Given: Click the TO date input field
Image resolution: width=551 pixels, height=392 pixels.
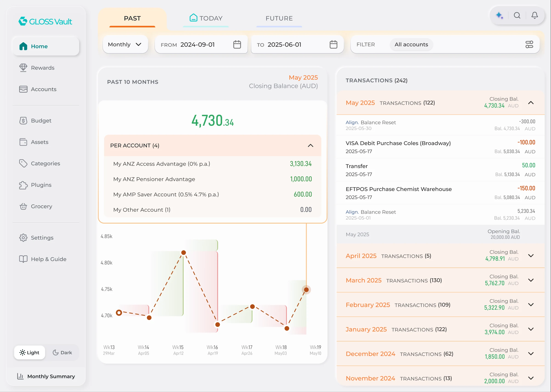Looking at the screenshot, I should 297,44.
